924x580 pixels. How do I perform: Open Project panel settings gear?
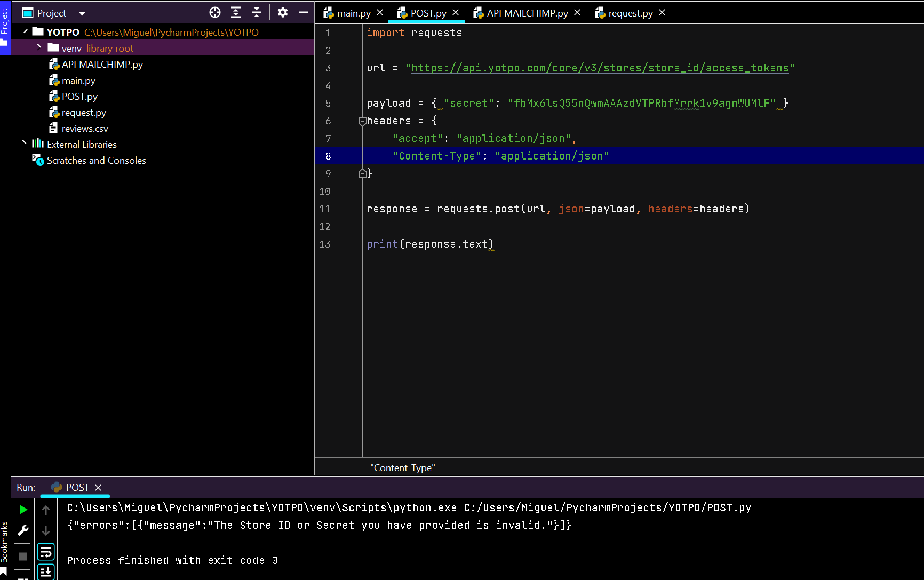(x=283, y=13)
